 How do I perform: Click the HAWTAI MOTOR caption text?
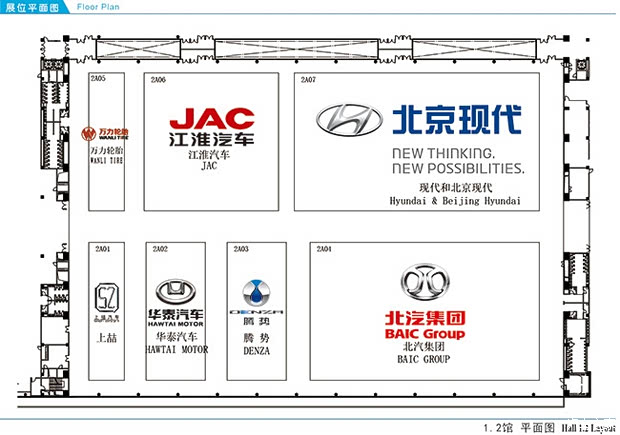[178, 350]
